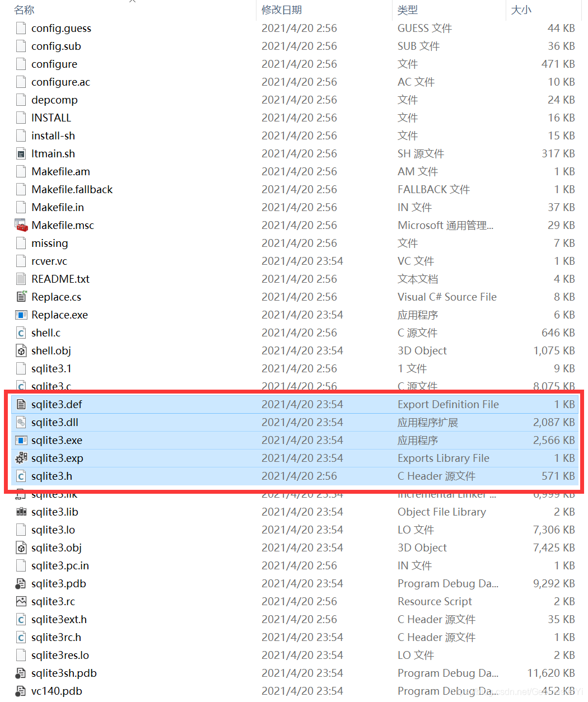
Task: Click the 571 KB size value
Action: coord(558,476)
